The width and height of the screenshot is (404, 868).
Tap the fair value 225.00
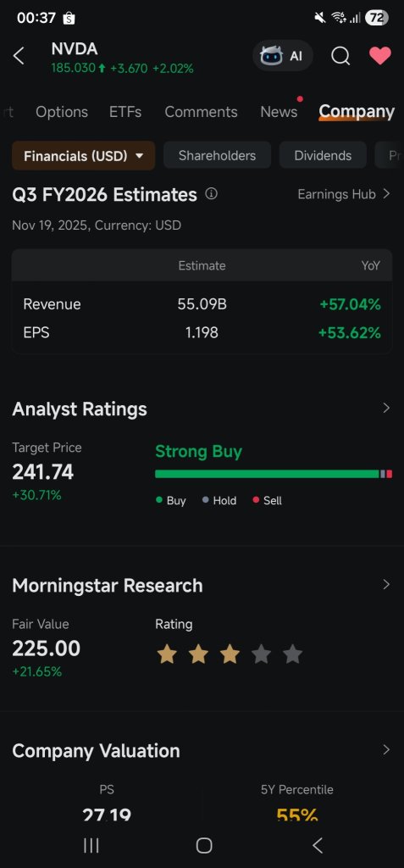click(46, 648)
